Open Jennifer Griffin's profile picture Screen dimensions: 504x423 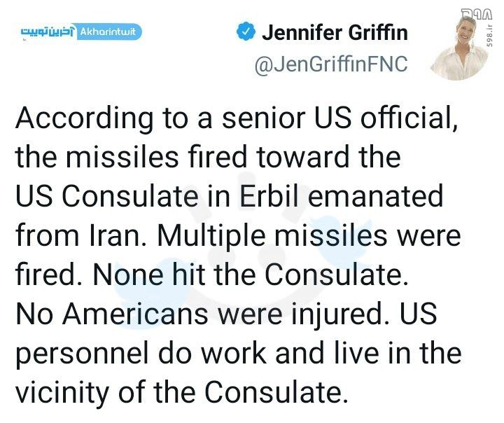(x=459, y=48)
